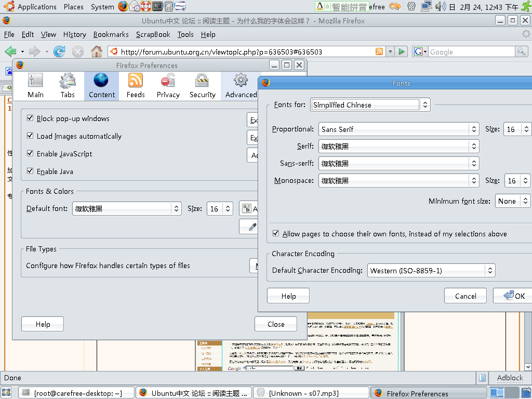Open the Google search engine selector
The height and width of the screenshot is (399, 532).
pyautogui.click(x=420, y=51)
